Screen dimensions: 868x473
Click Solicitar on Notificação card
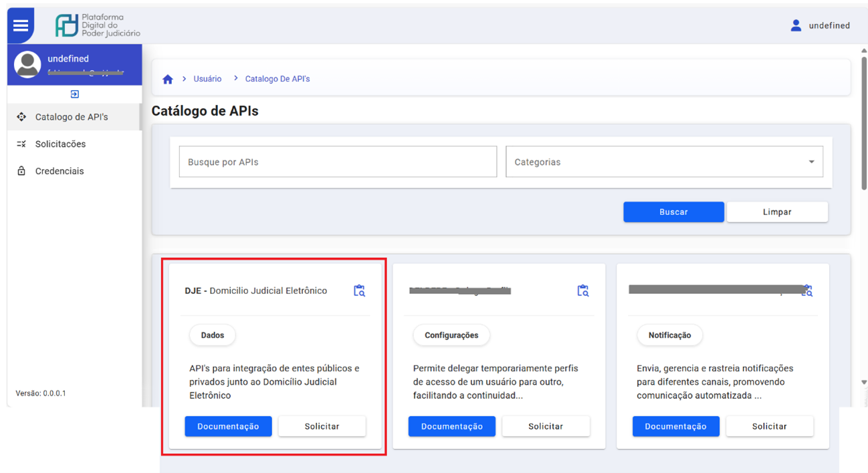[x=769, y=426]
